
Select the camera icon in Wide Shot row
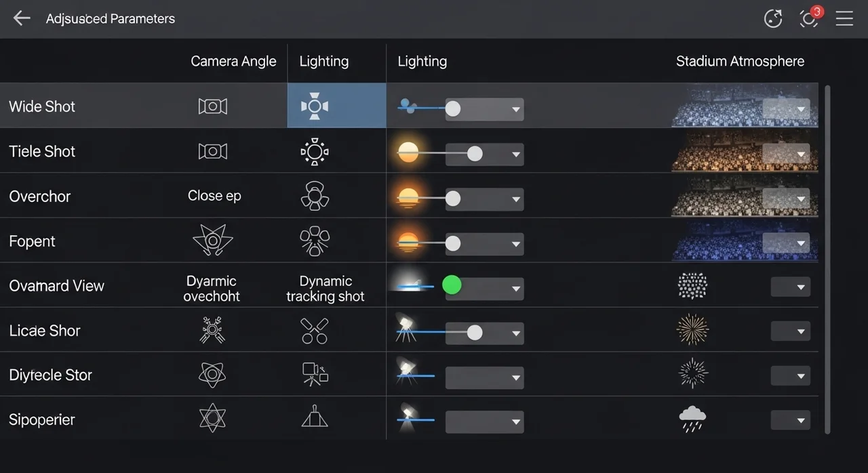[x=212, y=106]
